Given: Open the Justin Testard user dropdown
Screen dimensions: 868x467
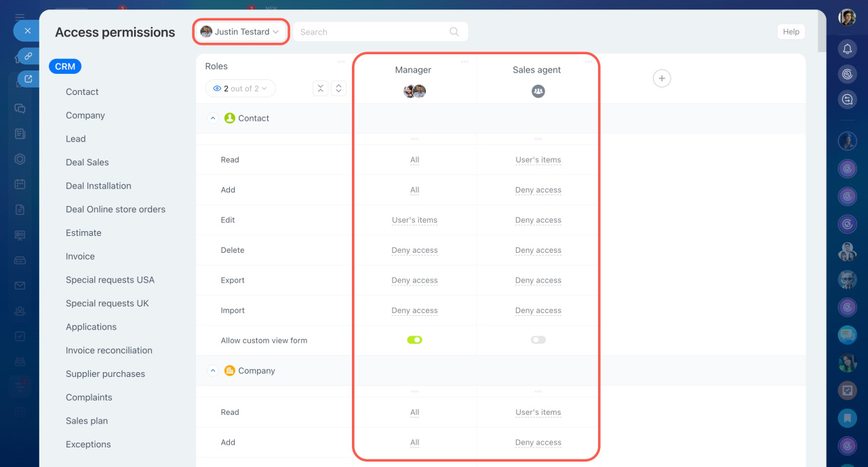Looking at the screenshot, I should 241,32.
